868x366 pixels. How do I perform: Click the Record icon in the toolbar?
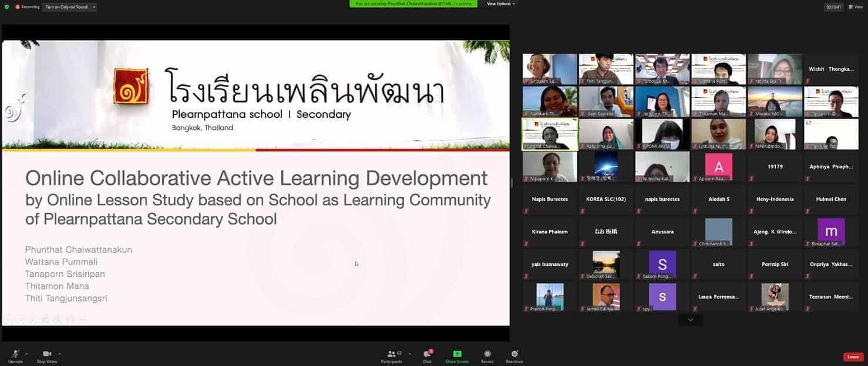[x=486, y=355]
